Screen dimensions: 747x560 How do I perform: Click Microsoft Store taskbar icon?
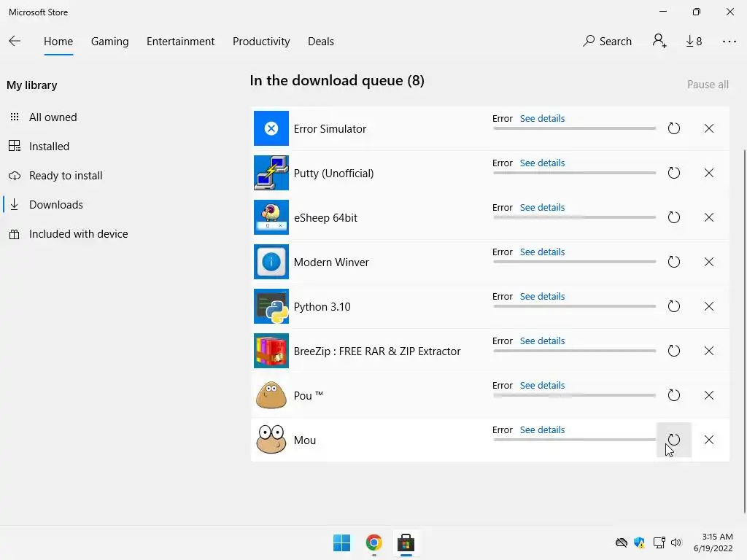pyautogui.click(x=406, y=542)
